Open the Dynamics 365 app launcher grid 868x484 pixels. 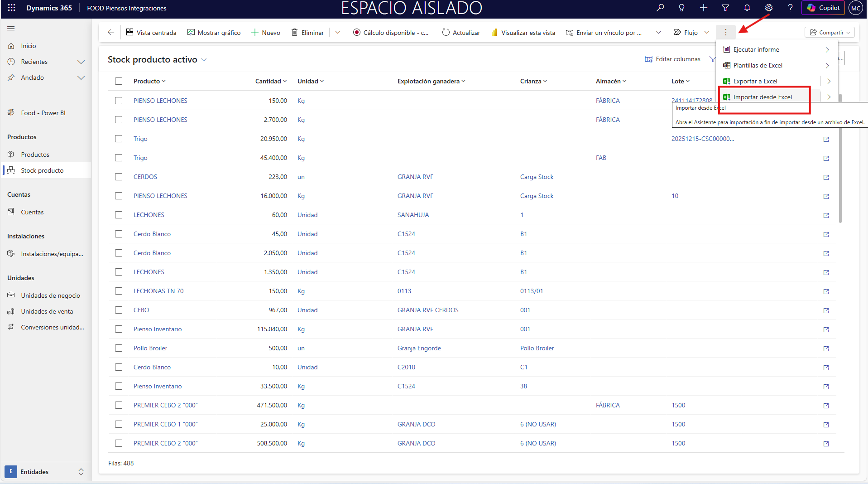(x=12, y=8)
